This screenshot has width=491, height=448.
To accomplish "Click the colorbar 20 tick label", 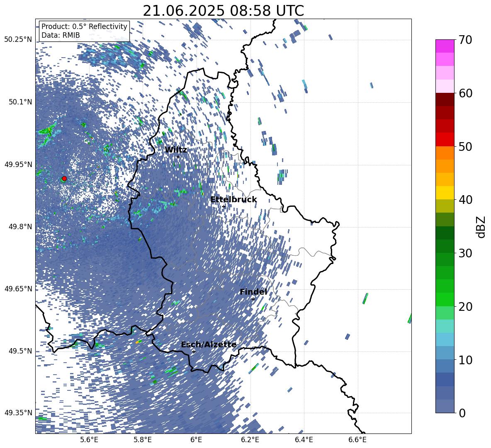I will coord(465,307).
